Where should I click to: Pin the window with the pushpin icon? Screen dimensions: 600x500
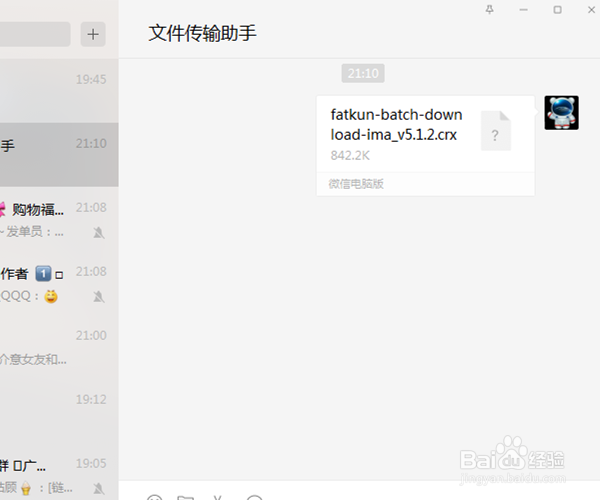pyautogui.click(x=489, y=10)
